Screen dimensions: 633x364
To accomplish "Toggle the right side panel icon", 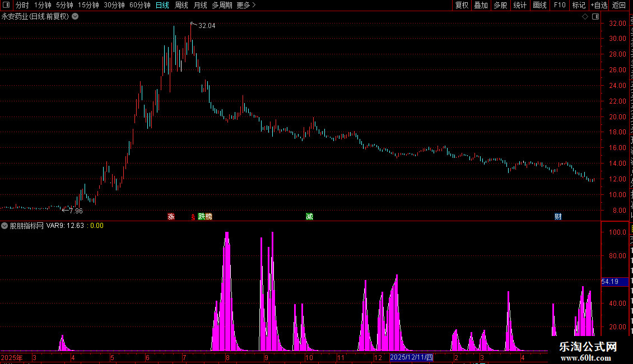I will [595, 17].
